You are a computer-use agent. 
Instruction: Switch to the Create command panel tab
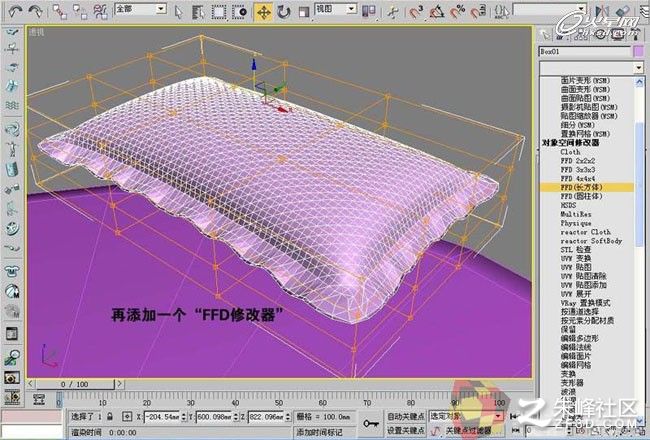click(x=545, y=35)
